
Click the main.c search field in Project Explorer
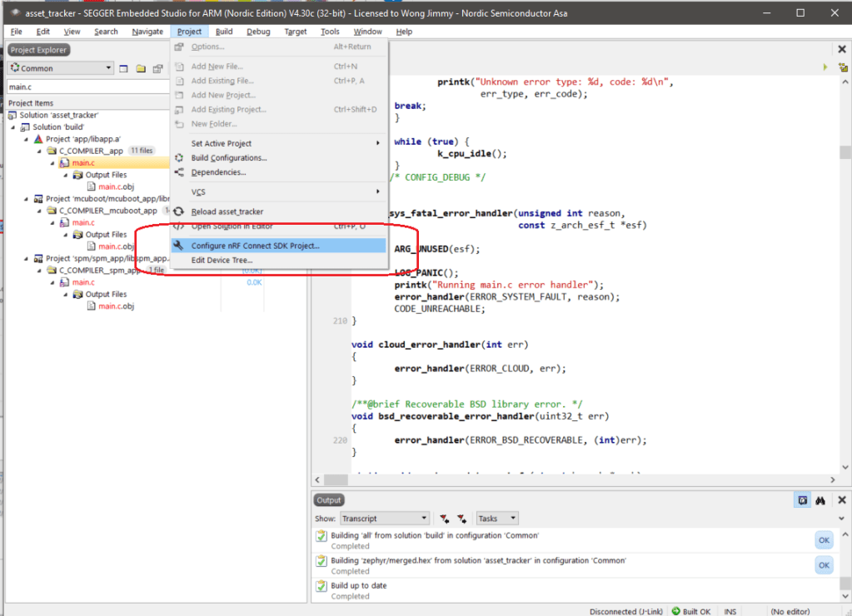83,87
